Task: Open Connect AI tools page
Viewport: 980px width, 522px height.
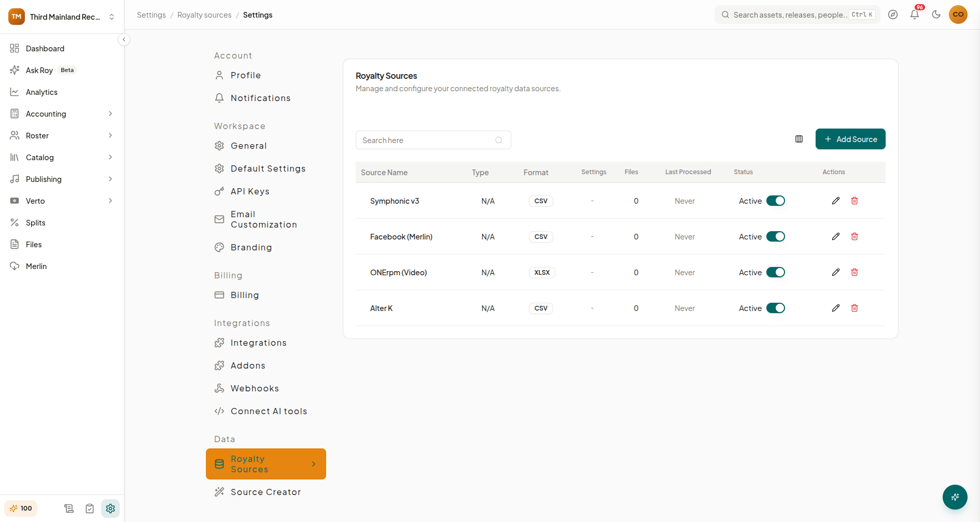Action: [x=266, y=411]
